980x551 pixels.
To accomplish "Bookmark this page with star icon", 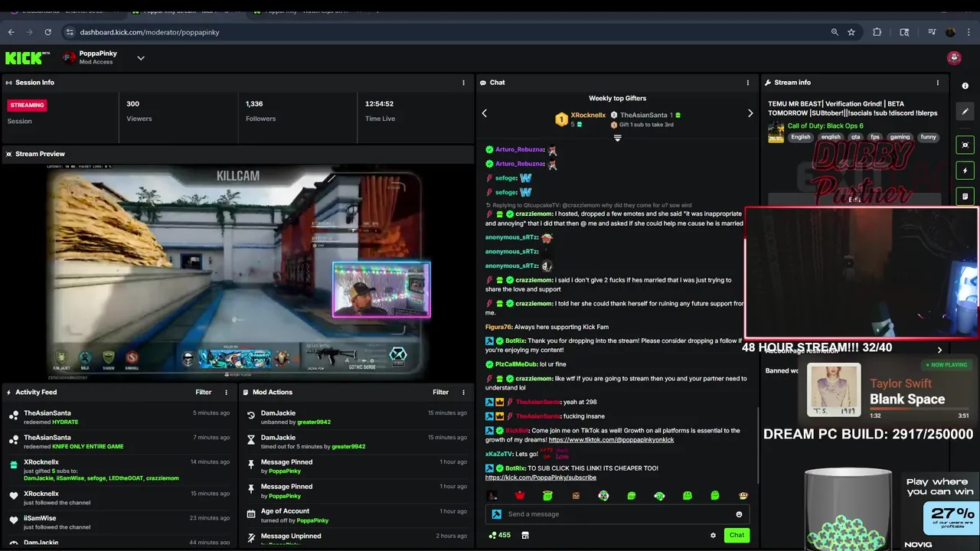I will [851, 32].
